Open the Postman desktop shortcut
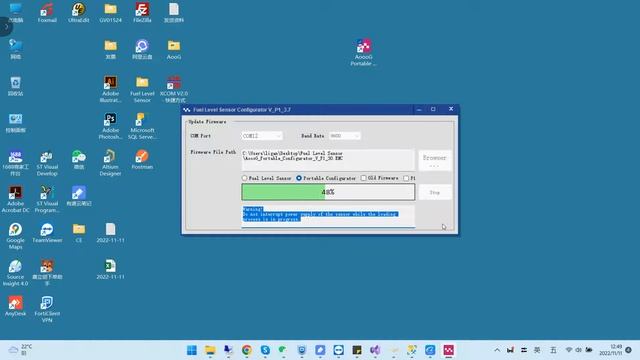 [142, 159]
